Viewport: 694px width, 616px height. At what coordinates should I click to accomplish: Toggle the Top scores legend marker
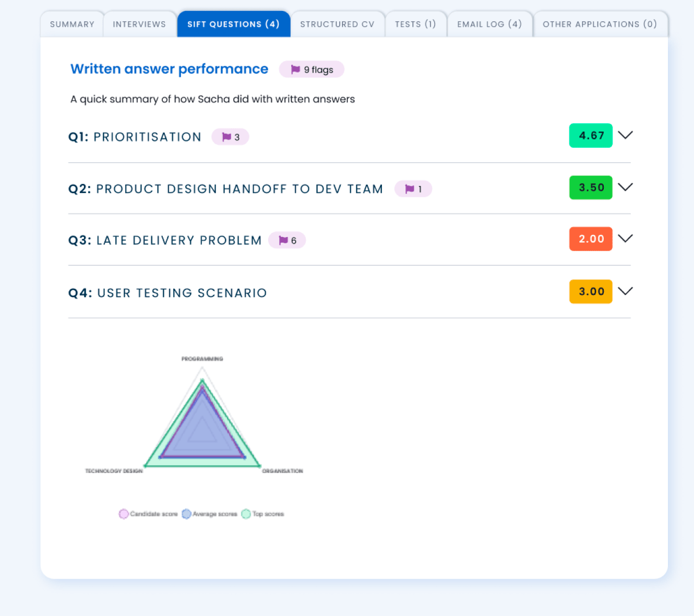pyautogui.click(x=262, y=514)
